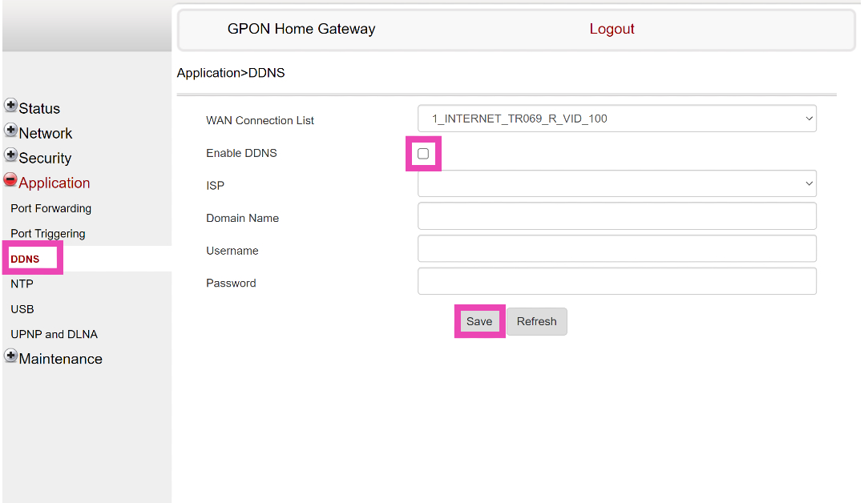Open NTP settings page
This screenshot has height=503, width=868.
(22, 284)
